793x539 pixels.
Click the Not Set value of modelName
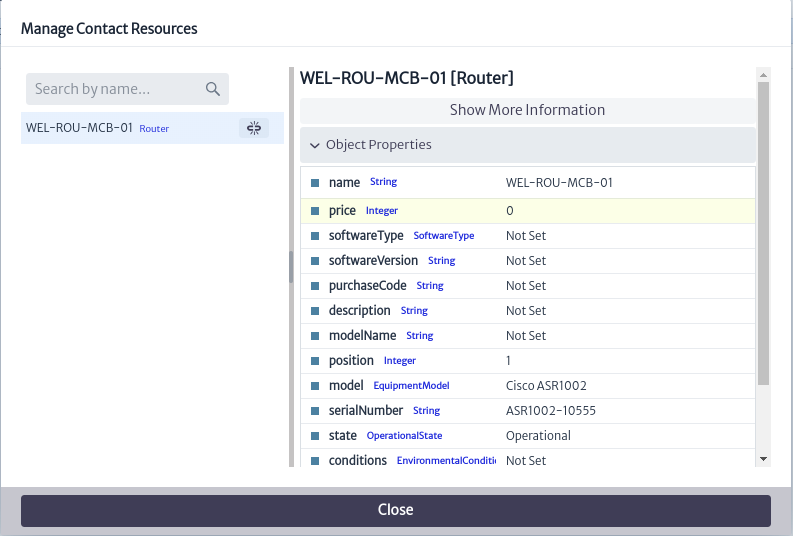[x=526, y=336]
